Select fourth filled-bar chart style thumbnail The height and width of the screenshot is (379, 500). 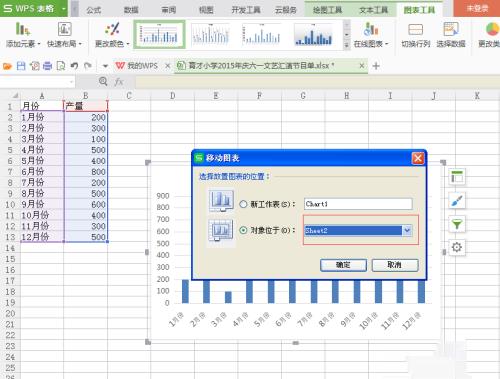click(313, 35)
